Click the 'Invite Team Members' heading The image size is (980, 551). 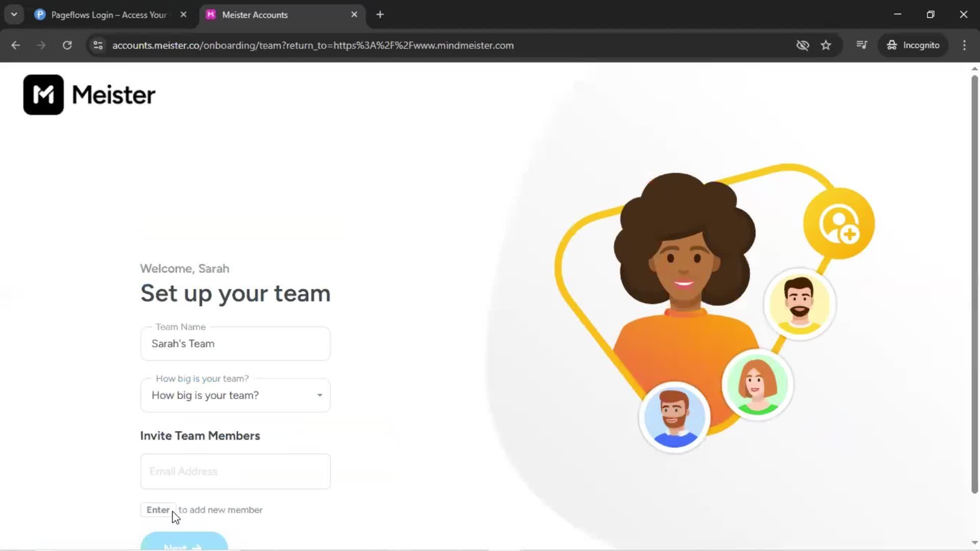pyautogui.click(x=200, y=436)
